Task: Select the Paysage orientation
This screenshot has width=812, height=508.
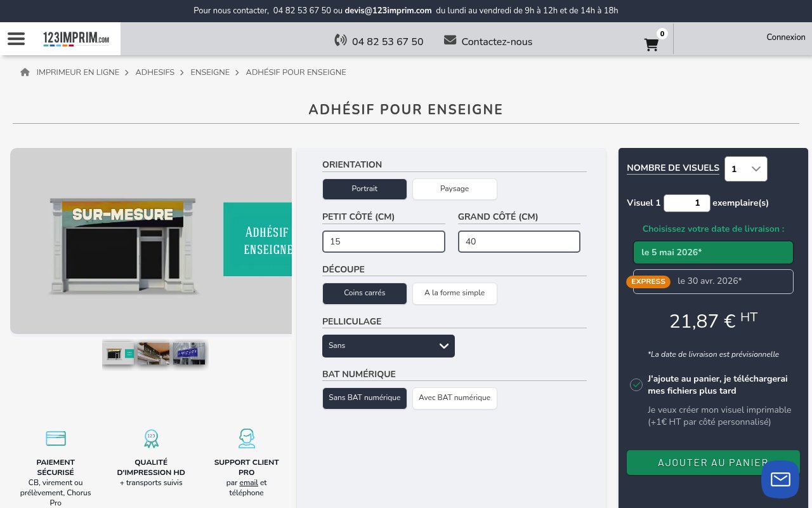Action: (x=454, y=189)
